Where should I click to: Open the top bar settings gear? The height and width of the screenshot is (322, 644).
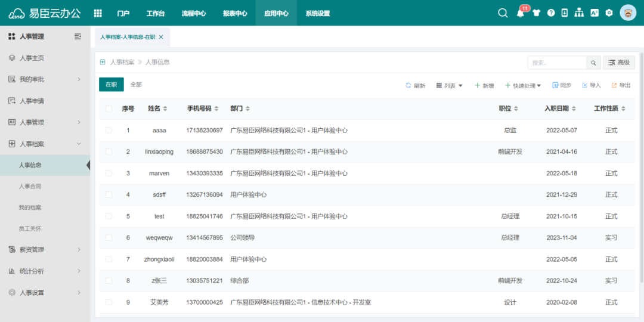[x=609, y=13]
